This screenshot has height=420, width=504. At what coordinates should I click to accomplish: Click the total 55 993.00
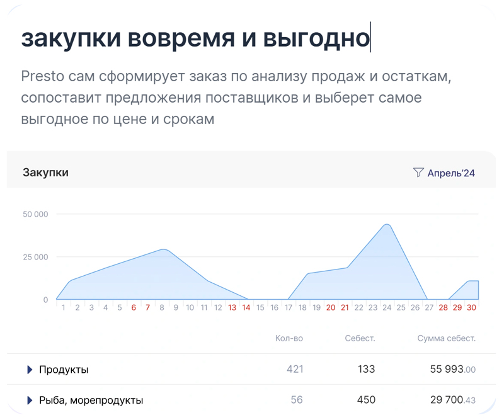coord(453,369)
